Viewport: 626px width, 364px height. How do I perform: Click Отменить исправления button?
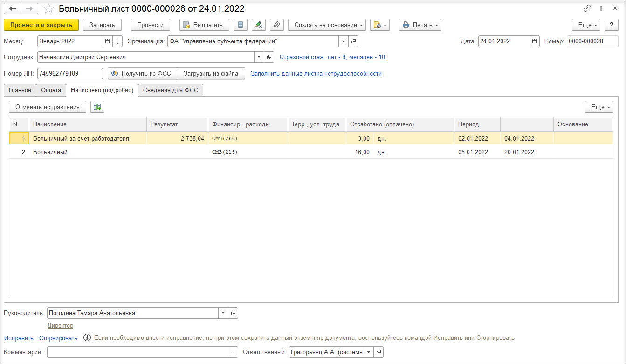click(x=48, y=107)
